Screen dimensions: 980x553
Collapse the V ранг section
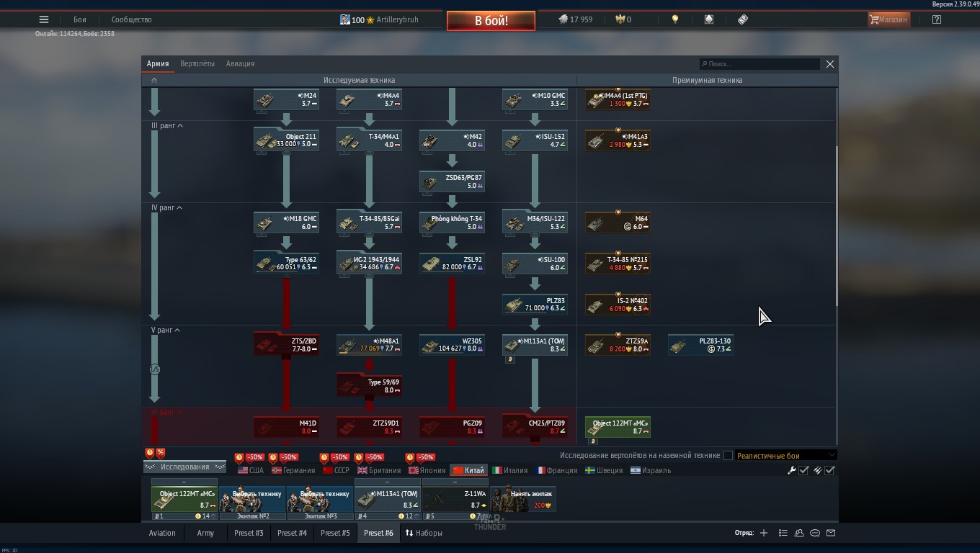tap(165, 330)
